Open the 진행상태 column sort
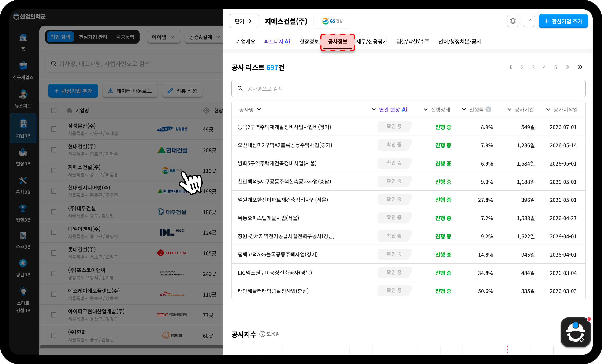Image resolution: width=602 pixels, height=364 pixels. [x=425, y=109]
